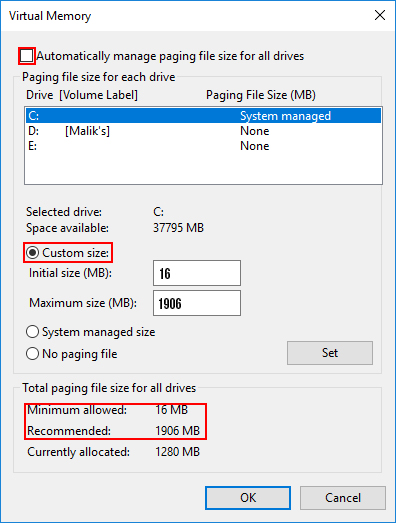Click the Virtual Memory title bar text

coord(50,16)
